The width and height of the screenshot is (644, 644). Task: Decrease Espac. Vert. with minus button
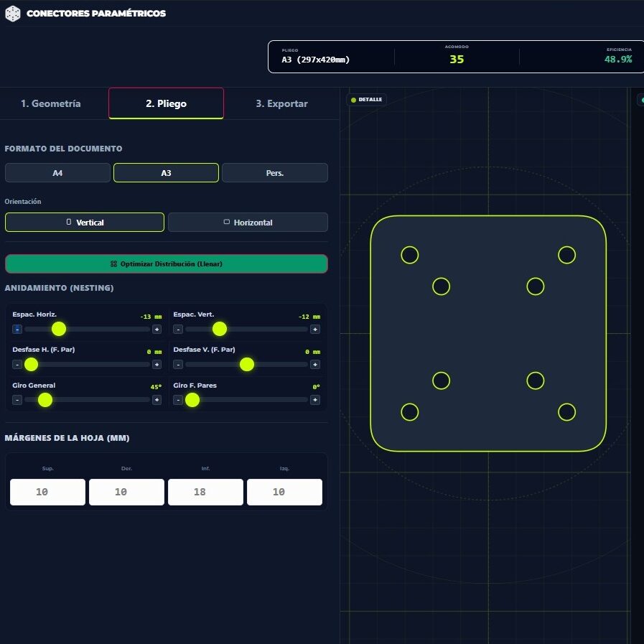point(178,329)
